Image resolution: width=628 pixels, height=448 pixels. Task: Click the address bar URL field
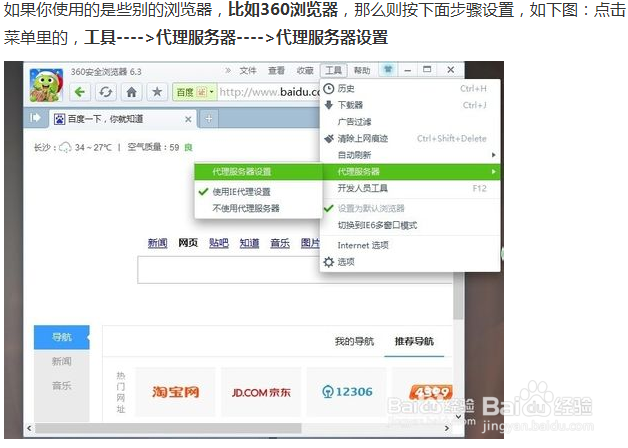click(x=269, y=92)
